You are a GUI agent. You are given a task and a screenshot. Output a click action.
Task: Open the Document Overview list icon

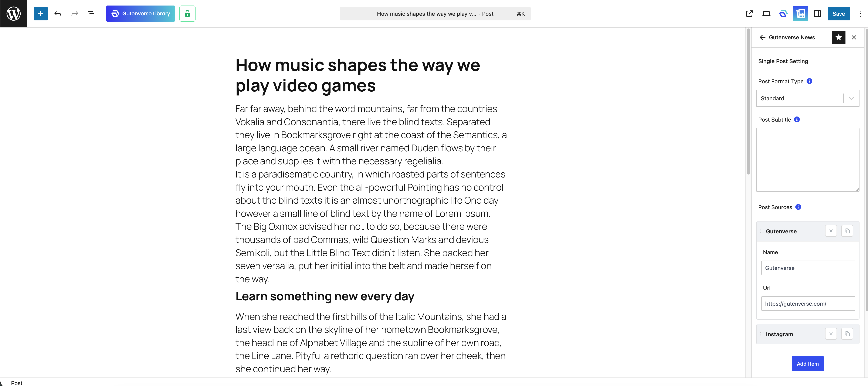pos(92,13)
